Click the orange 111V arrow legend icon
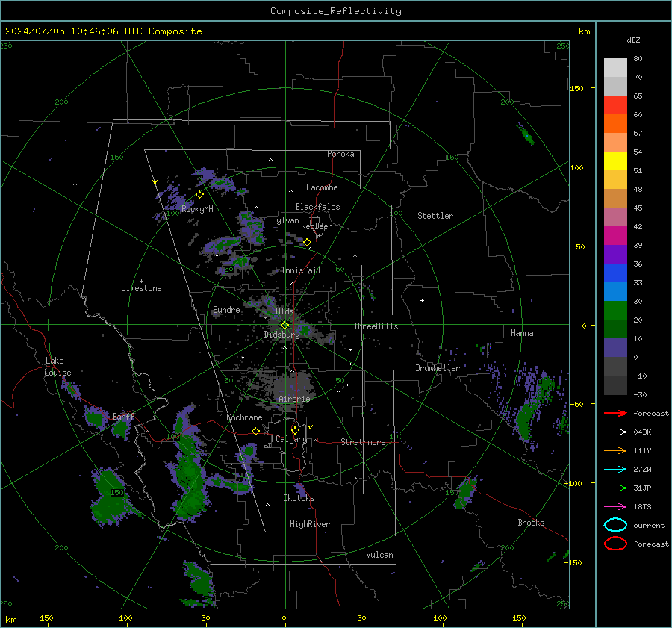The height and width of the screenshot is (628, 672). (x=615, y=450)
